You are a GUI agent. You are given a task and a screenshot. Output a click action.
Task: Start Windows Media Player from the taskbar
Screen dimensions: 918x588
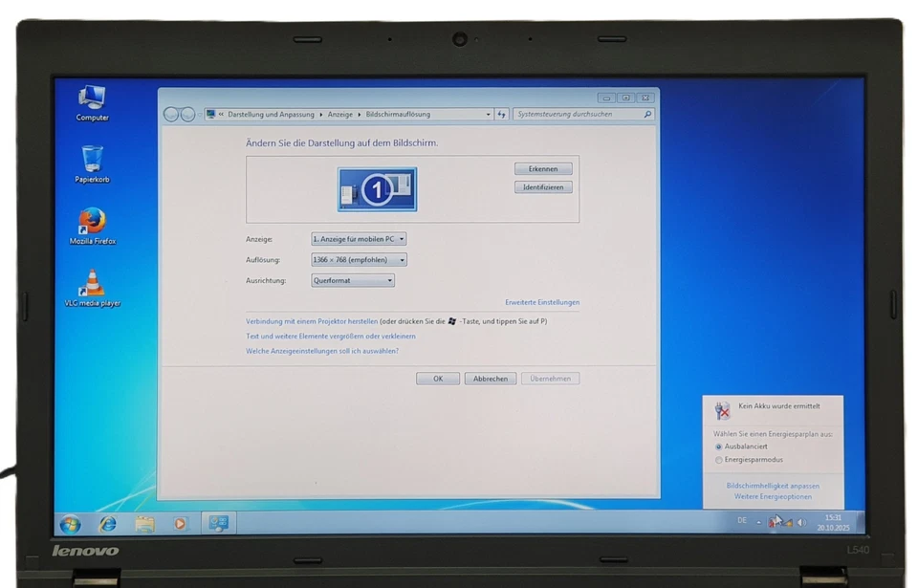pyautogui.click(x=181, y=524)
